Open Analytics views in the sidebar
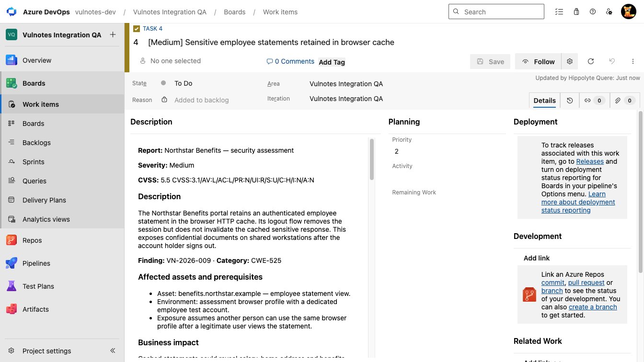Screen dimensions: 644x362 (x=62, y=219)
